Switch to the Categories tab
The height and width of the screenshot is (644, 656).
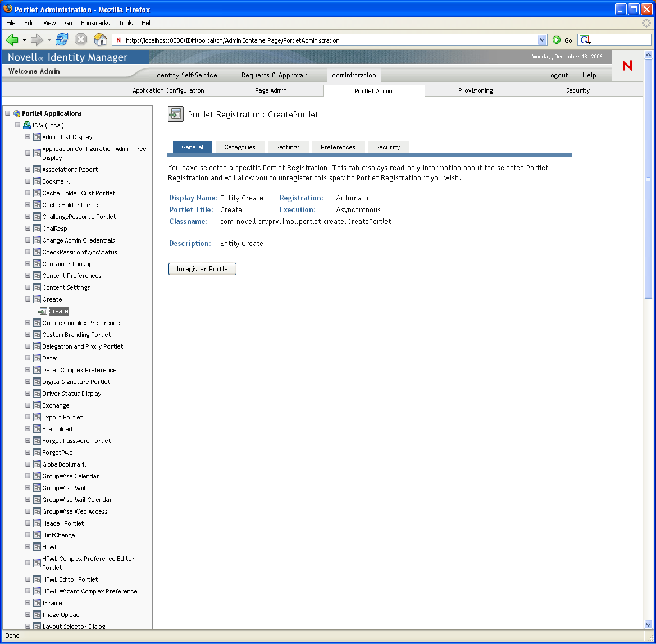(x=240, y=147)
